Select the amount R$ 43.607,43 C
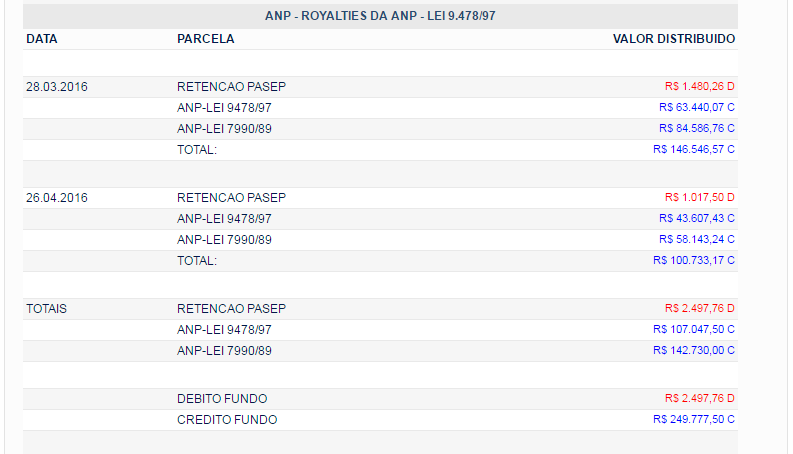The height and width of the screenshot is (454, 793). pos(696,218)
